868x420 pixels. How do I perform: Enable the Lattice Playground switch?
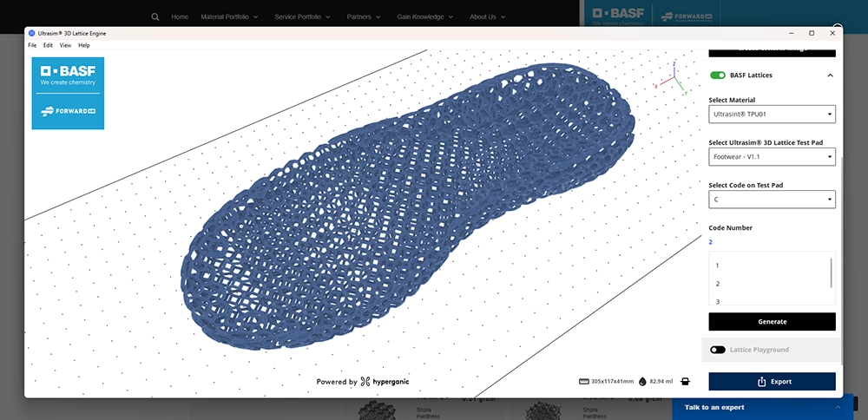click(x=718, y=350)
